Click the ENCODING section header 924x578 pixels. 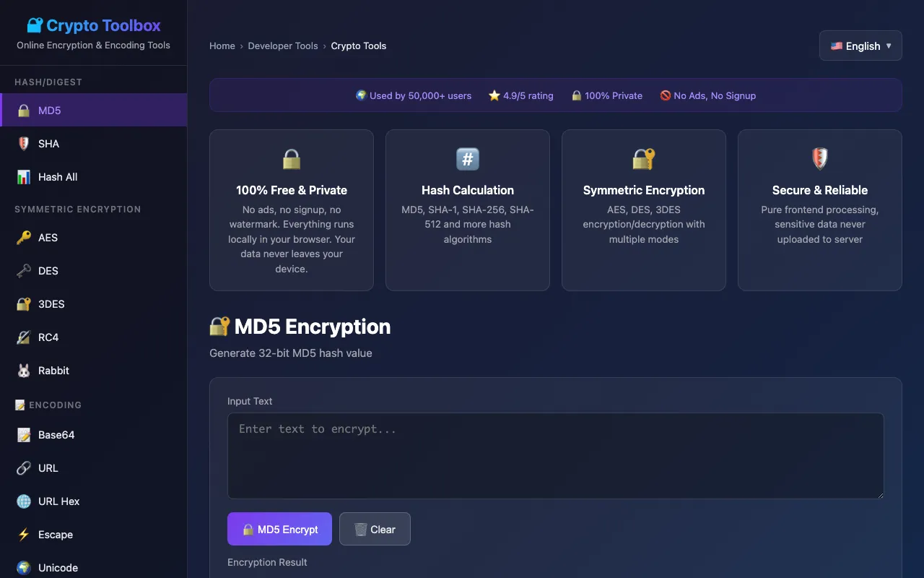click(48, 405)
